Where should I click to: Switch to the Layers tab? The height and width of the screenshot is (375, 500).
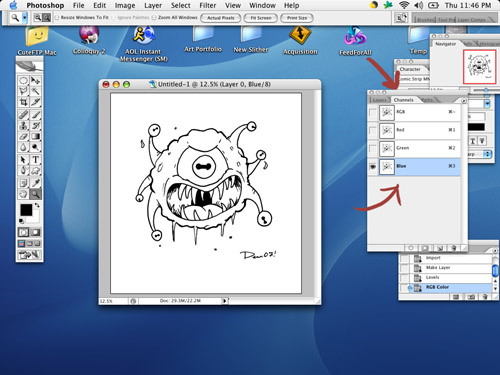(x=379, y=100)
